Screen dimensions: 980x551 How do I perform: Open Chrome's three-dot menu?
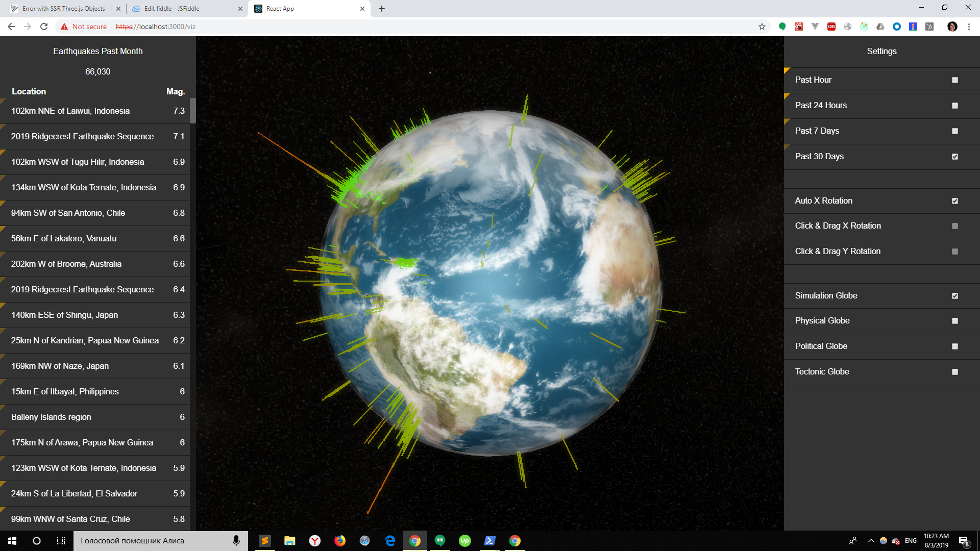pos(969,27)
